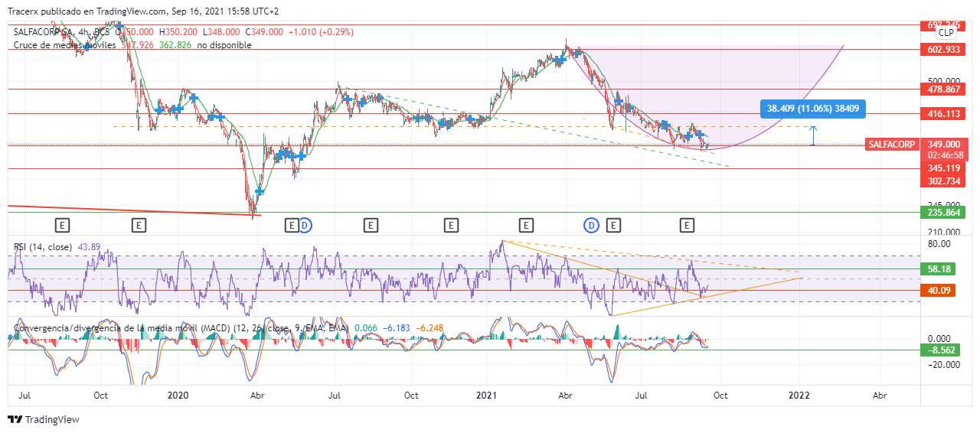Click the high price value H350.200
The image size is (980, 433).
[178, 32]
